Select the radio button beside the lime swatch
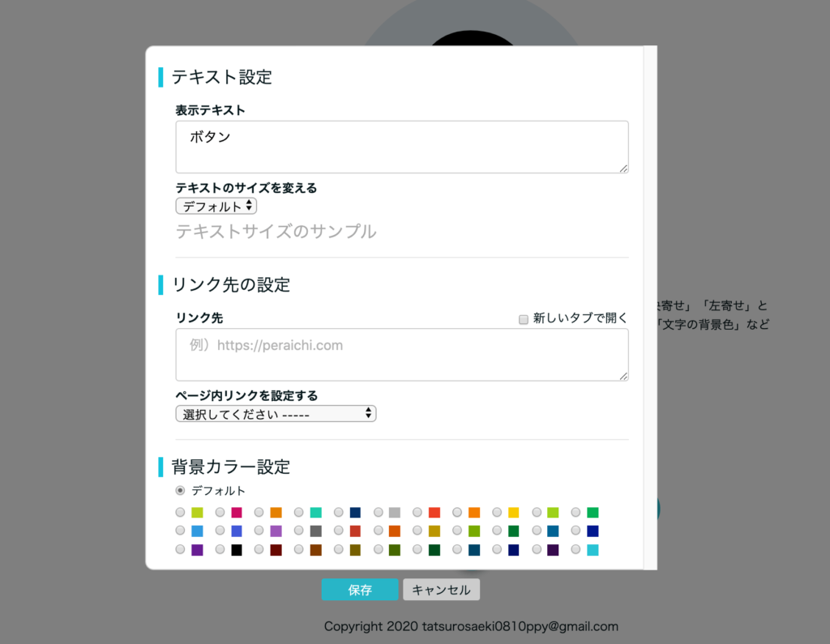This screenshot has width=830, height=644. 180,512
